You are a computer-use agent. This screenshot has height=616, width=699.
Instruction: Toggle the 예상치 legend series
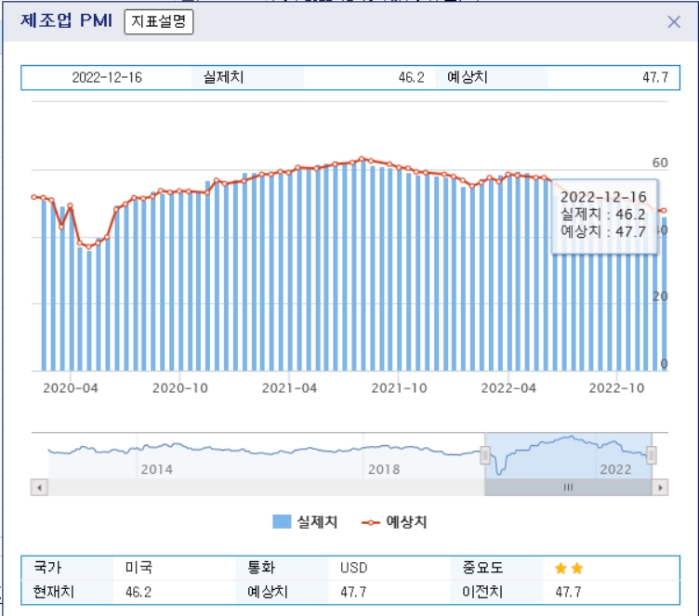coord(394,521)
